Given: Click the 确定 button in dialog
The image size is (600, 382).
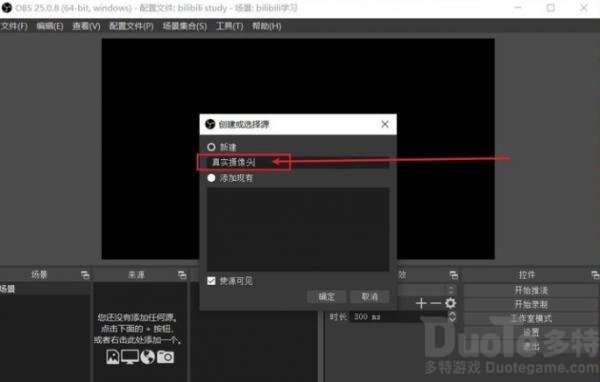Looking at the screenshot, I should 326,297.
